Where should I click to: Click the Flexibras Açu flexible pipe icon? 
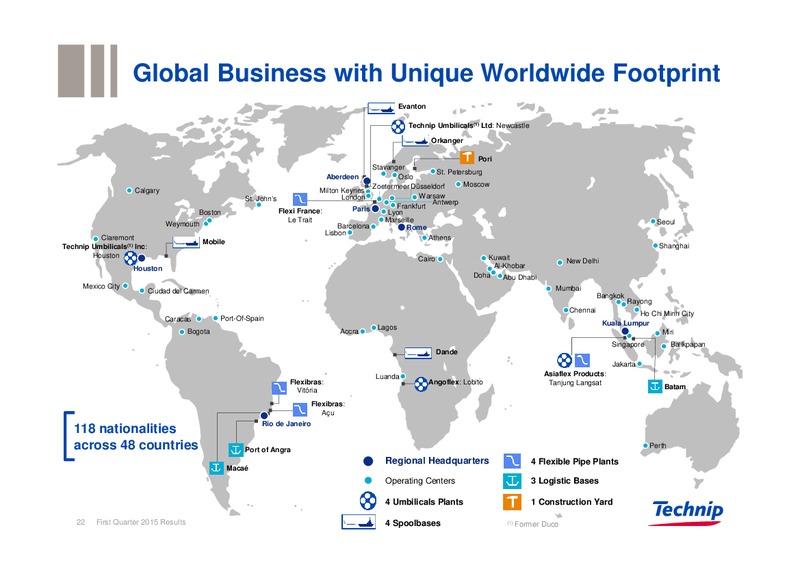299,409
